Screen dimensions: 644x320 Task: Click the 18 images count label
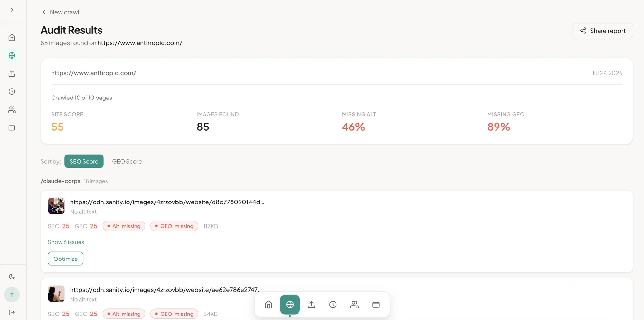(96, 181)
